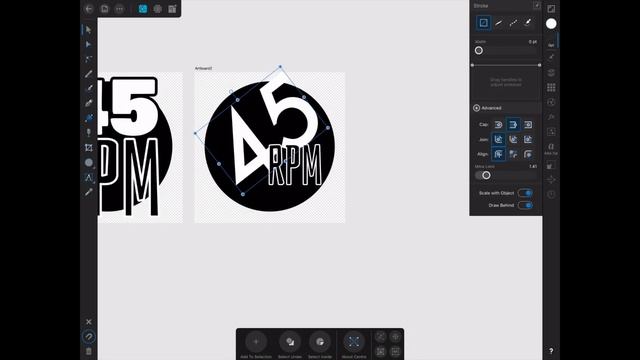Toggle the snapping magnet icon
The width and height of the screenshot is (640, 360).
coord(89,336)
